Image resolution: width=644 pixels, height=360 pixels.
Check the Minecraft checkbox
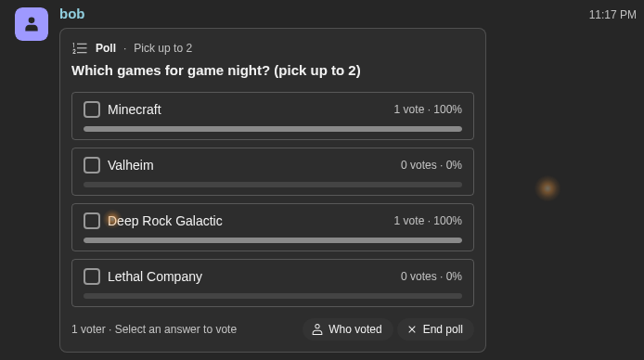92,109
